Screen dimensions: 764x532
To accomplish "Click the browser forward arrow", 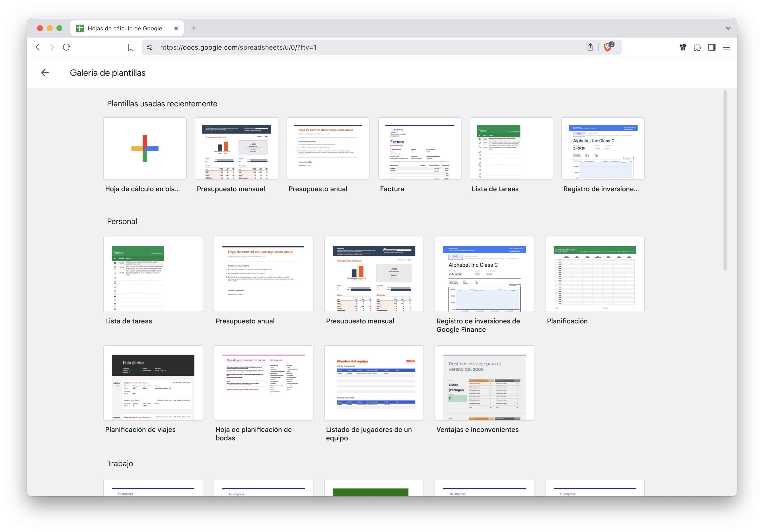I will [x=52, y=47].
